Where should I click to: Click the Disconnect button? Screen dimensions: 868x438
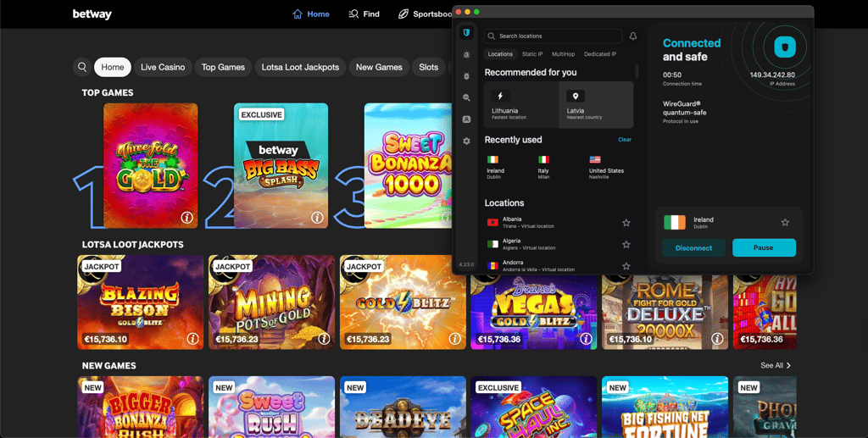pyautogui.click(x=693, y=247)
